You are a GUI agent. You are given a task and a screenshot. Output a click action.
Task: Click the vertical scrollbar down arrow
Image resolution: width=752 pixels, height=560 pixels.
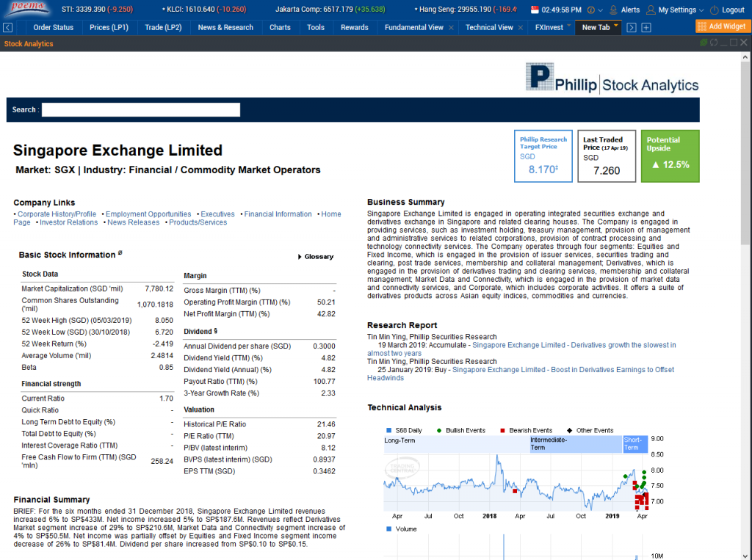click(745, 556)
